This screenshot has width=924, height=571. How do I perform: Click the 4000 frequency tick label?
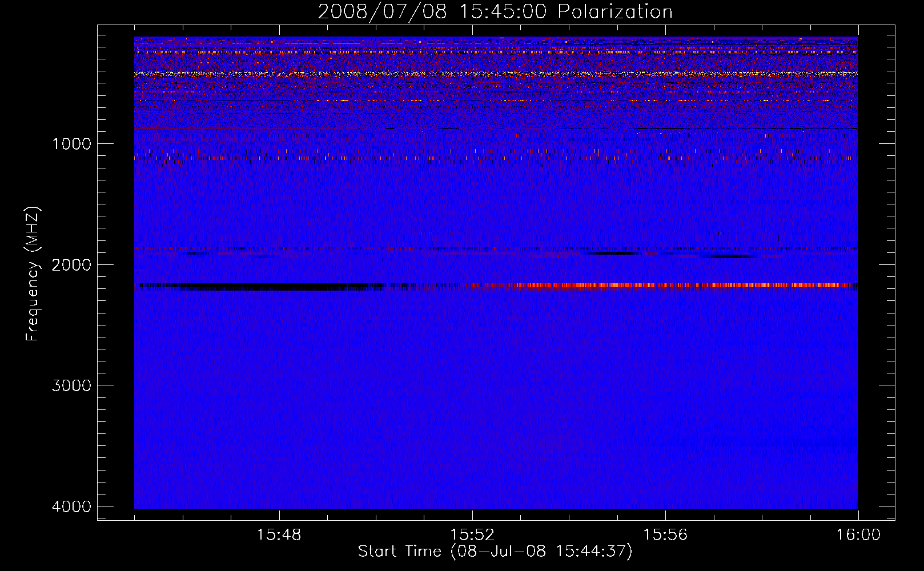pos(71,506)
